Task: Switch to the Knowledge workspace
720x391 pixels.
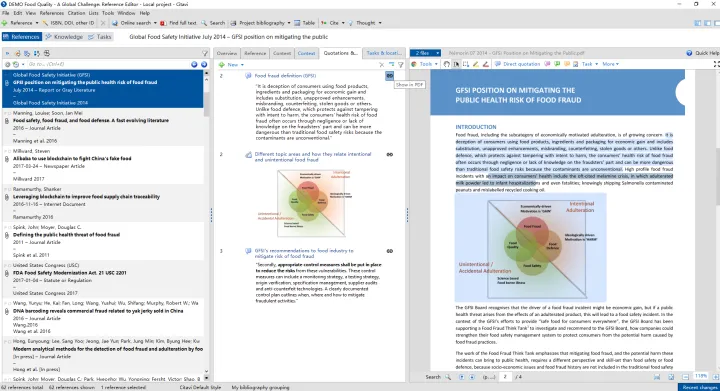Action: click(x=64, y=37)
